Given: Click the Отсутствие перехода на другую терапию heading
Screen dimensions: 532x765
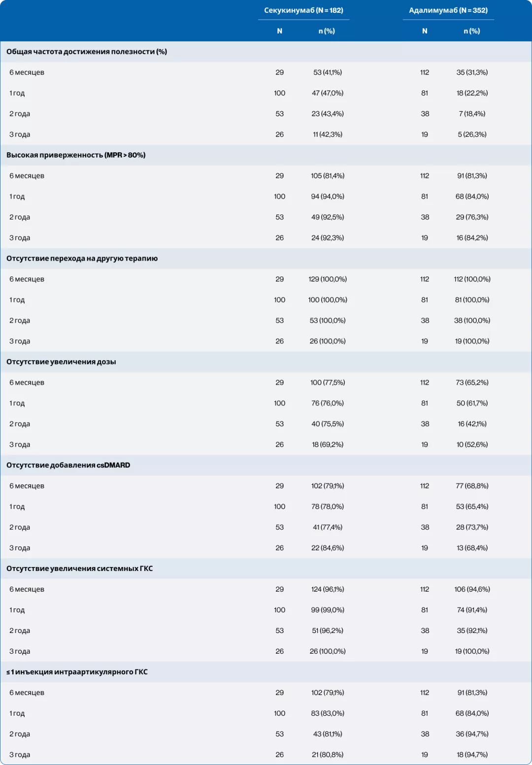Looking at the screenshot, I should 82,259.
